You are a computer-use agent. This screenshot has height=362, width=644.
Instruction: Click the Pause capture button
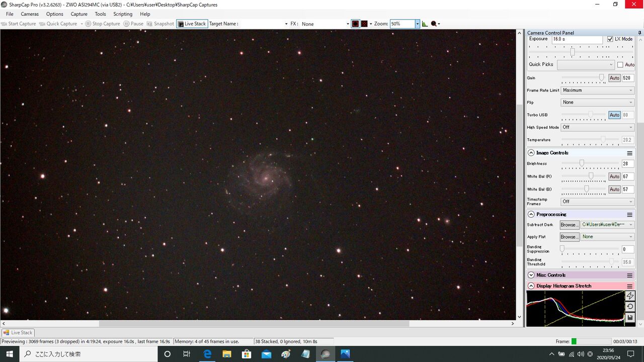pyautogui.click(x=133, y=24)
